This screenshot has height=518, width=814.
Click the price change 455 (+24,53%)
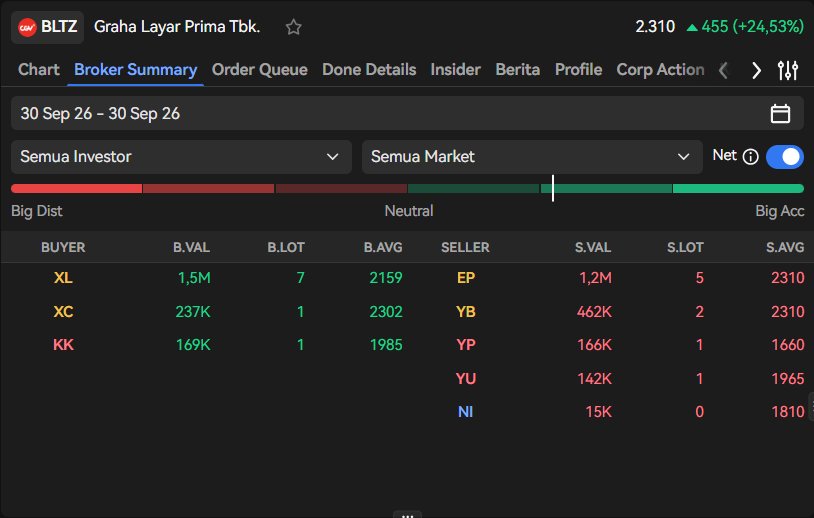click(x=745, y=26)
